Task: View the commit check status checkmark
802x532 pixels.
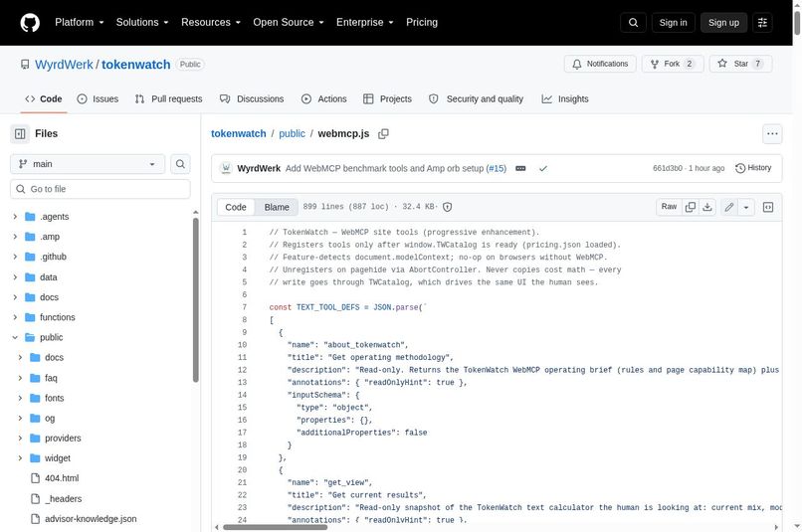Action: [543, 169]
